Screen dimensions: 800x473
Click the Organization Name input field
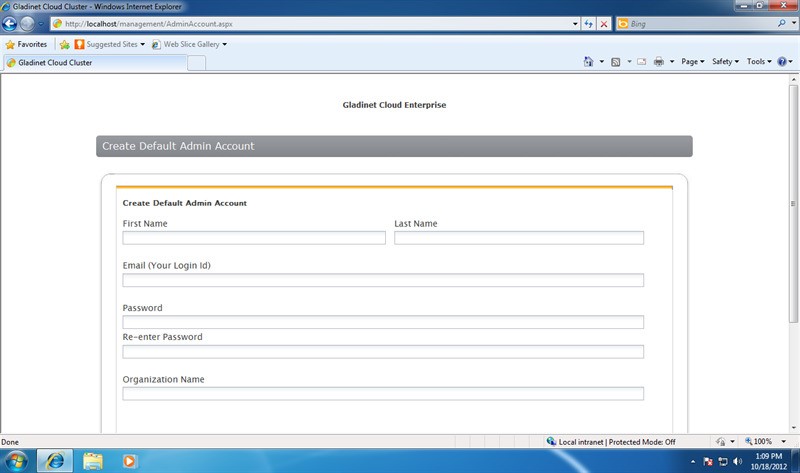point(383,394)
